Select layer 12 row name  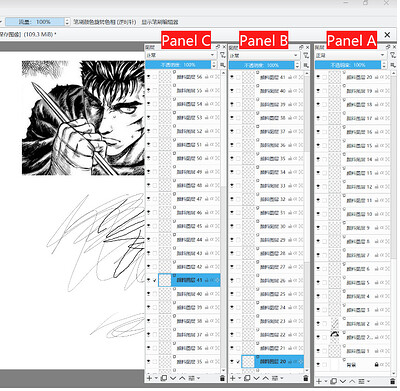359,187
